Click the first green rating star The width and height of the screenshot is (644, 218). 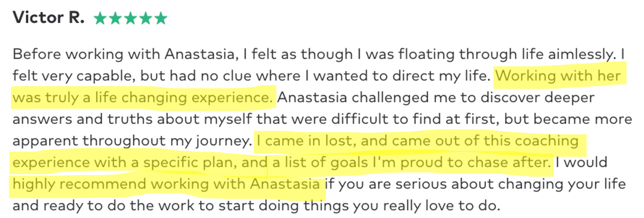click(x=100, y=18)
